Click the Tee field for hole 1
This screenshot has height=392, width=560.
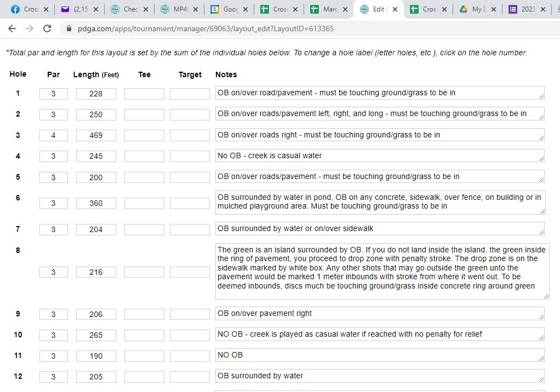tap(144, 94)
